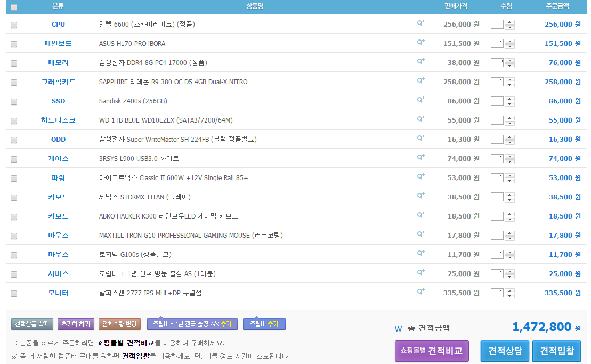Open magnifier icon for ASUS H170-PRO row

tap(420, 42)
